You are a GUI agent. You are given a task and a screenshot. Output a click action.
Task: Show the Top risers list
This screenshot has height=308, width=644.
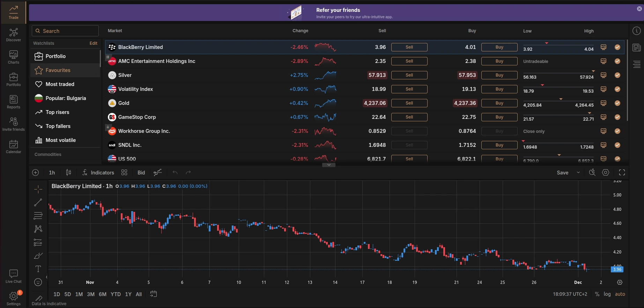click(65, 112)
